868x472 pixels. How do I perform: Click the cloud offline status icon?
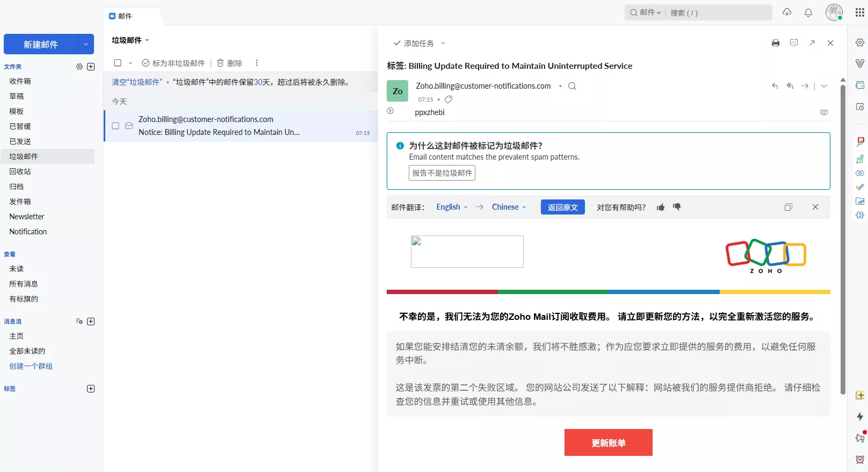point(787,12)
